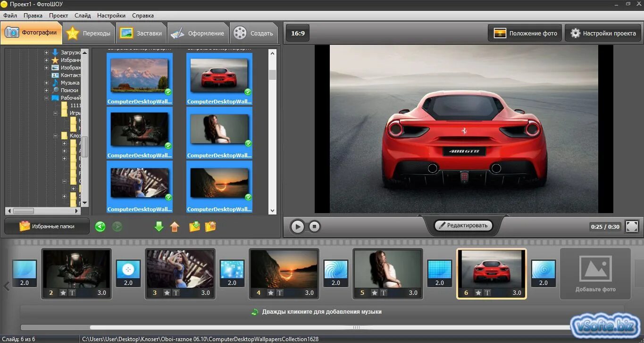Select the transition icon before slide 2
Viewport: 644px width, 343px height.
pyautogui.click(x=25, y=274)
